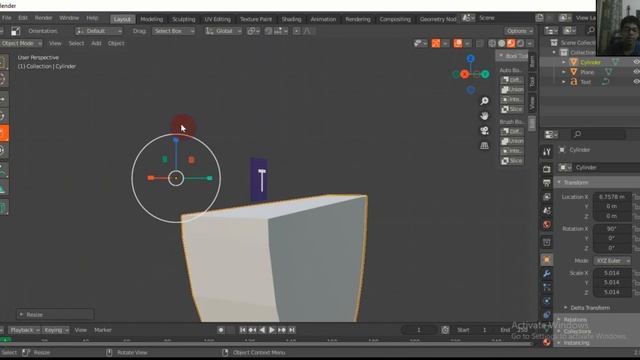Open the Tool properties tab icon
The width and height of the screenshot is (640, 360).
tap(547, 152)
